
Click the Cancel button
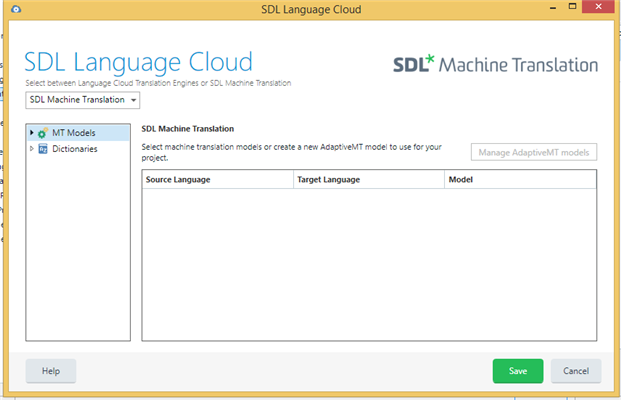[576, 371]
